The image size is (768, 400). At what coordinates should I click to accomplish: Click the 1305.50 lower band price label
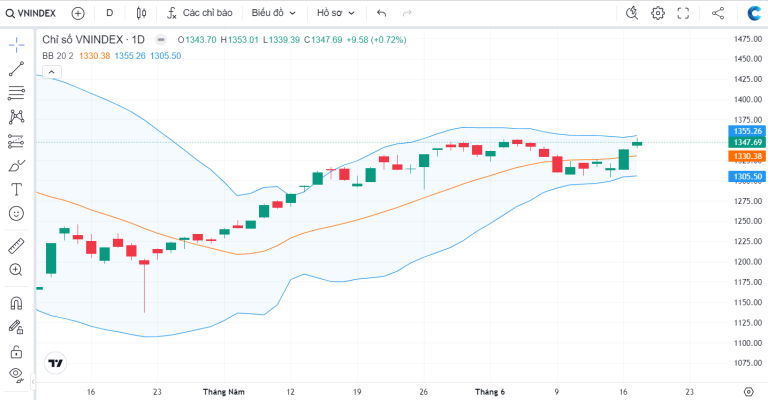click(x=747, y=176)
